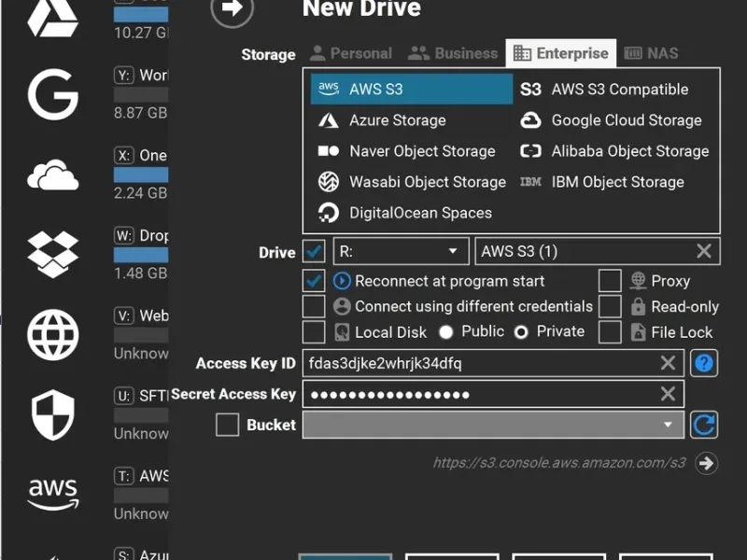Screen dimensions: 747x560
Task: Click the WebDAV globe sidebar icon
Action: [52, 335]
